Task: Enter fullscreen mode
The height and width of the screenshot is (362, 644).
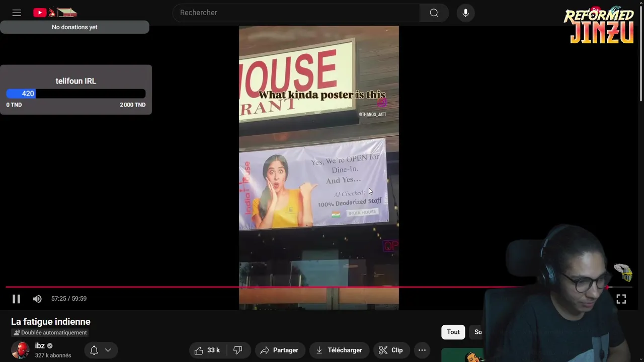Action: point(621,299)
